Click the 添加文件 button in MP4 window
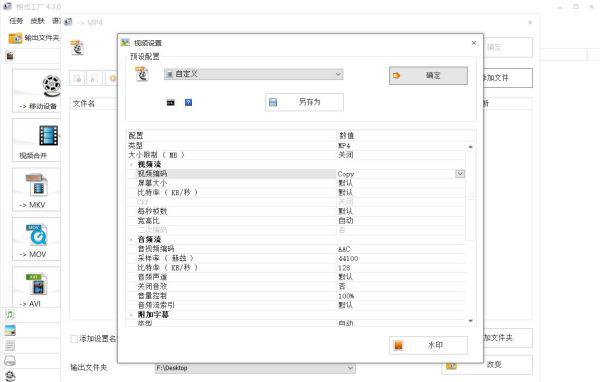 coord(507,78)
